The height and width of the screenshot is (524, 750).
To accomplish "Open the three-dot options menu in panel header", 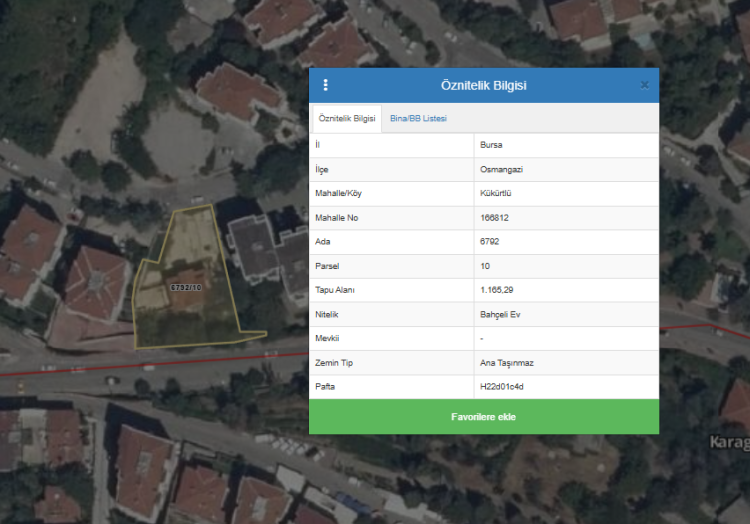I will [325, 85].
